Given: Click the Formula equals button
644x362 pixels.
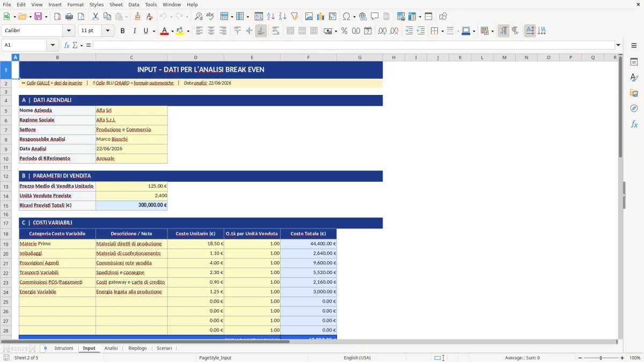Looking at the screenshot, I should 89,45.
